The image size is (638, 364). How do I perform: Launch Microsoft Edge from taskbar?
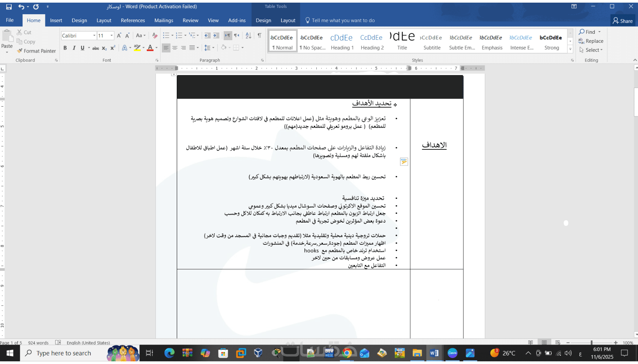coord(170,353)
